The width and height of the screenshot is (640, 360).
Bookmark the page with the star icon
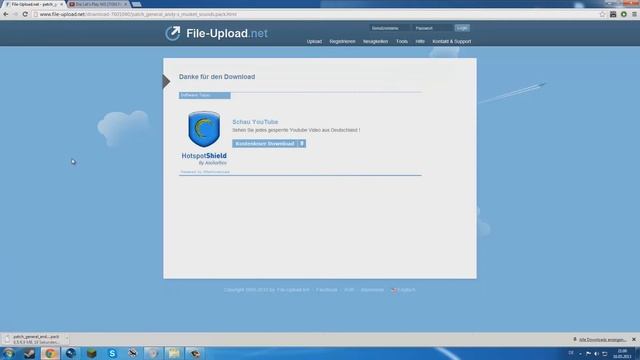(602, 14)
